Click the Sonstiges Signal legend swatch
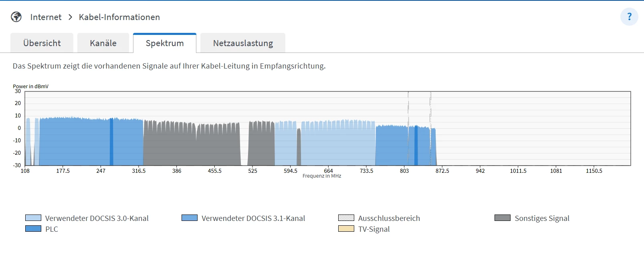Screen dimensions: 644x259 pyautogui.click(x=503, y=218)
